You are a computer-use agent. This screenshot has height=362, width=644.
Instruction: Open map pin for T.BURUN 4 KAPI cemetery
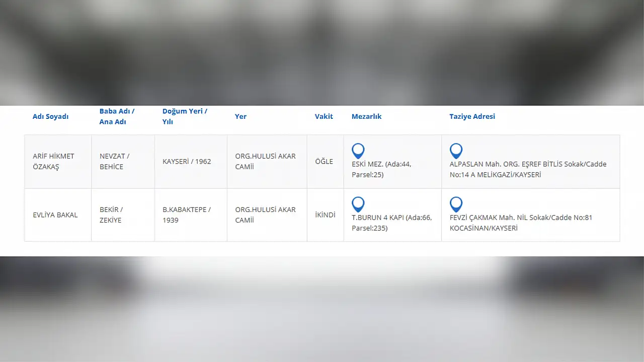(x=358, y=204)
